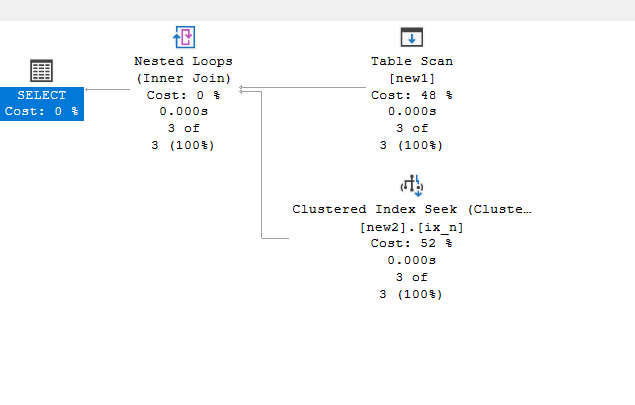Select the Table Scan operator icon

point(411,37)
